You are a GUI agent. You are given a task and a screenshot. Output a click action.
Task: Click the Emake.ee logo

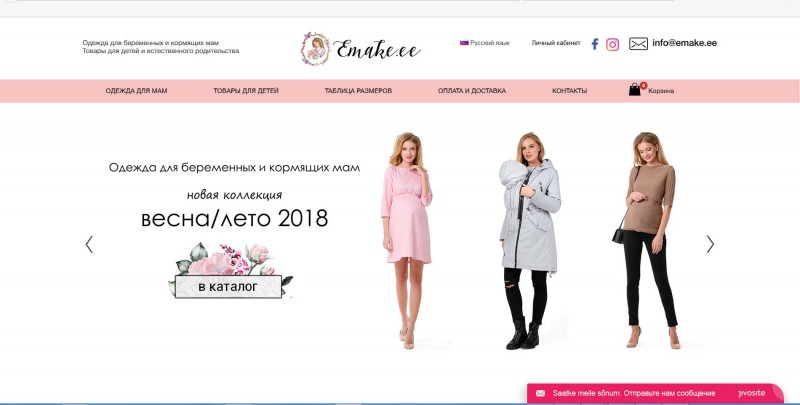[x=361, y=49]
